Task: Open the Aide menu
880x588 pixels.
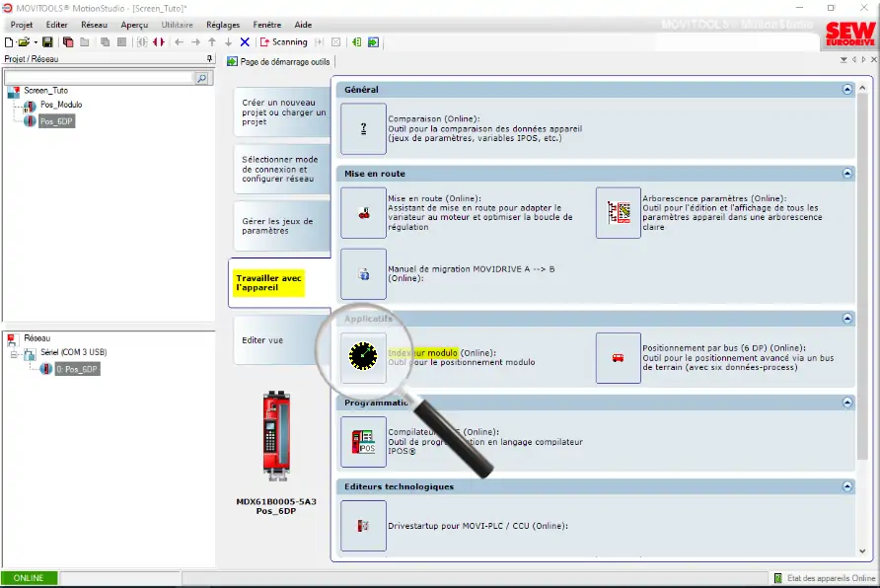Action: point(303,25)
